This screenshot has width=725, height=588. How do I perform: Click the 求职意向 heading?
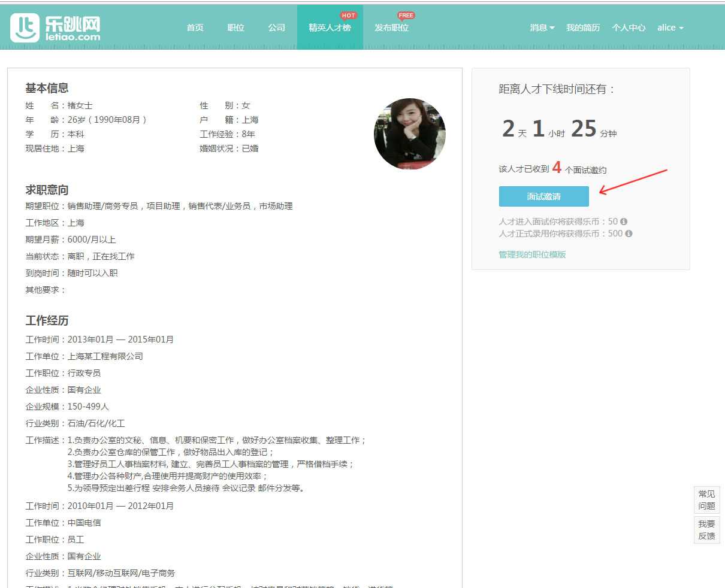tap(47, 190)
